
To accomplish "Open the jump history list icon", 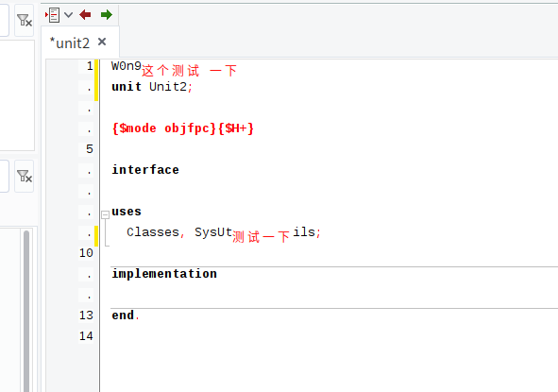I will pyautogui.click(x=53, y=15).
